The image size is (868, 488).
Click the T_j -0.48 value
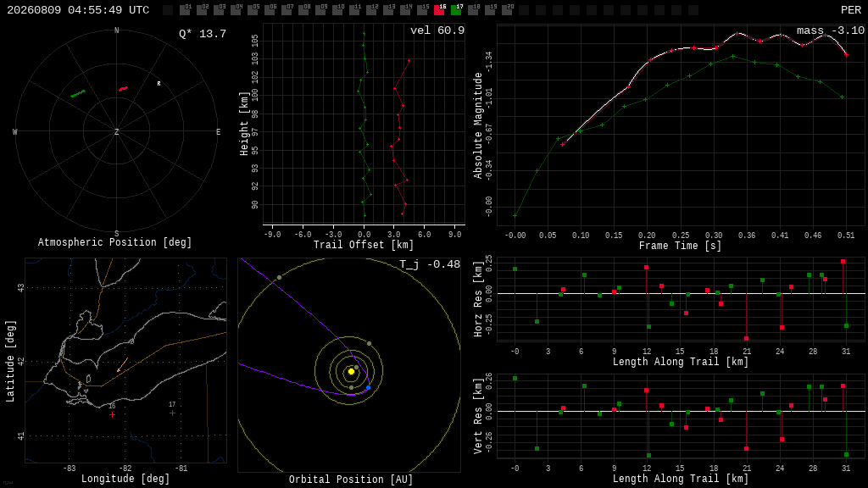point(430,264)
